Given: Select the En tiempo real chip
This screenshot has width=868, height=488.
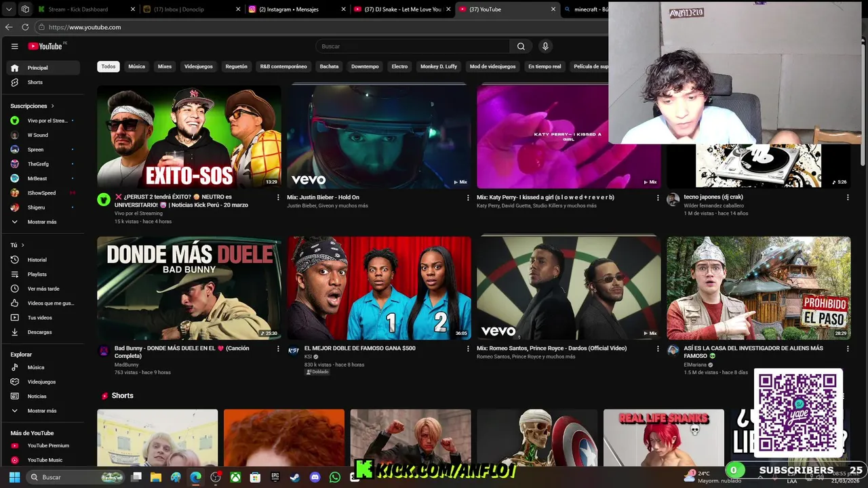Looking at the screenshot, I should tap(545, 66).
